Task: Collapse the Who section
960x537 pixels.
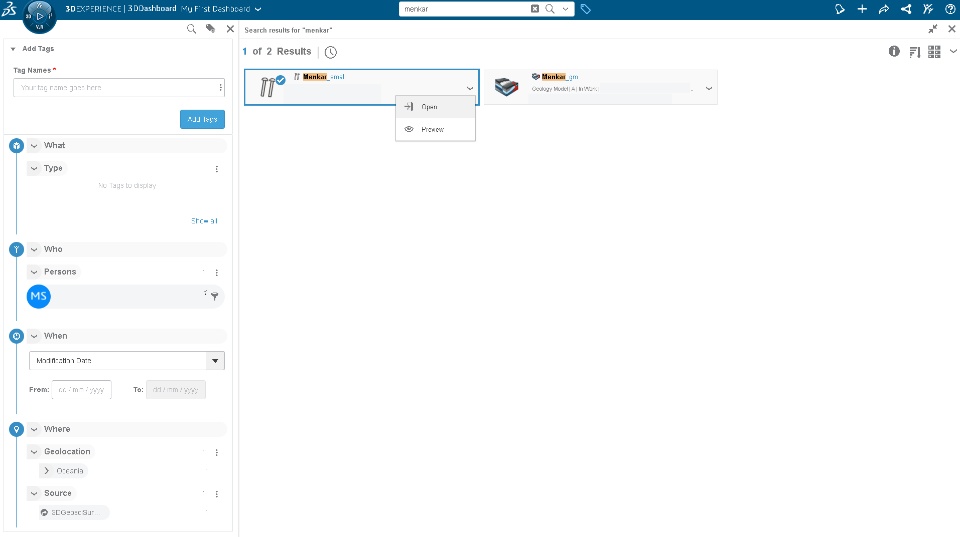Action: coord(34,249)
